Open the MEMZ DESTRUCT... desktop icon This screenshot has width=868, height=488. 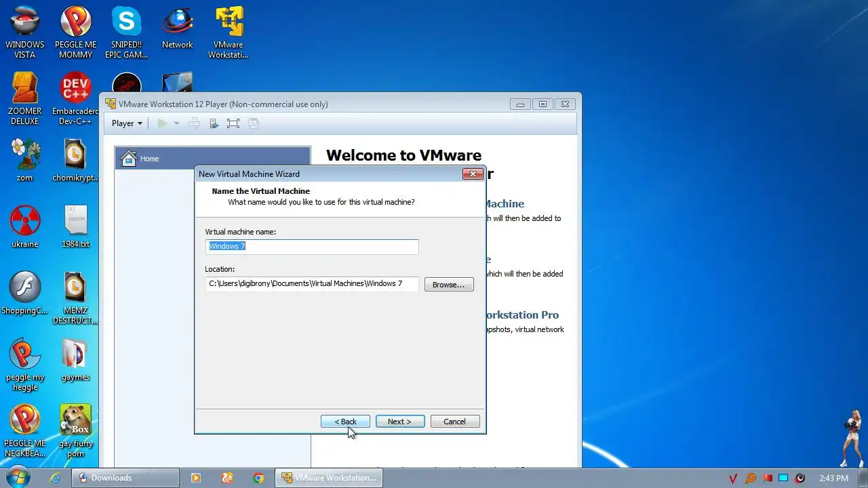pyautogui.click(x=76, y=298)
